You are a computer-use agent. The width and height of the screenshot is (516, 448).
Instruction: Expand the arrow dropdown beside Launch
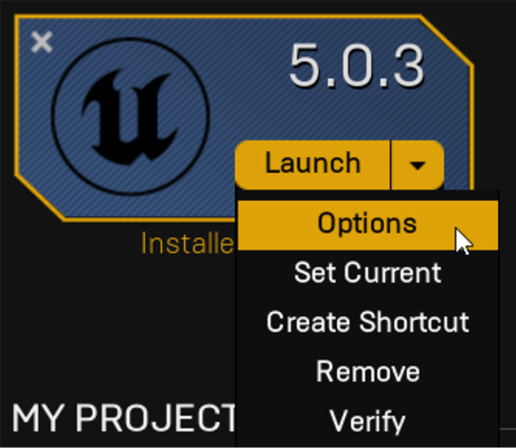coord(418,165)
